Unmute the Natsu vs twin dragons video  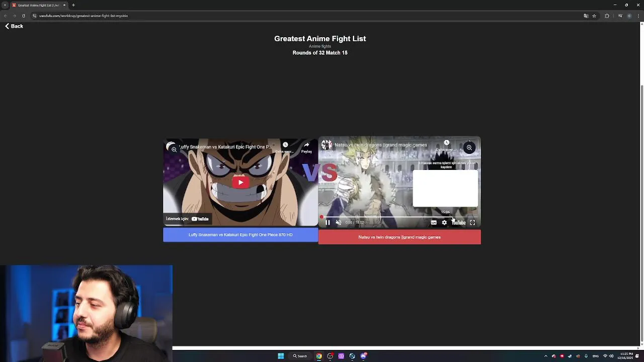coord(338,222)
